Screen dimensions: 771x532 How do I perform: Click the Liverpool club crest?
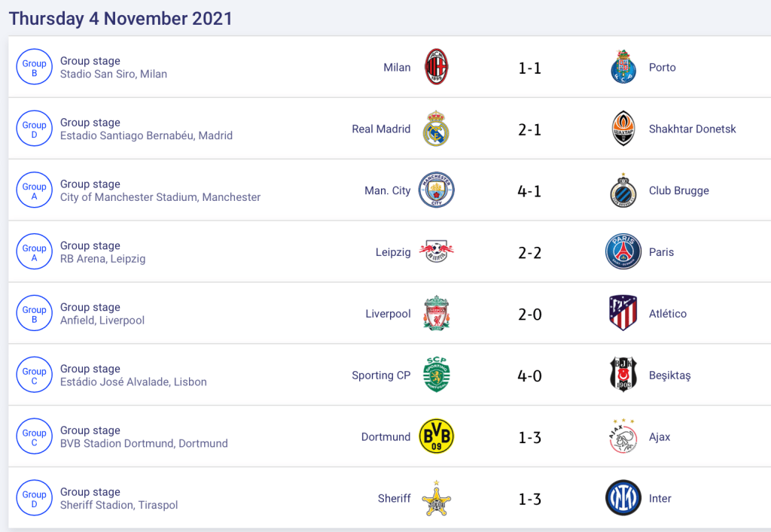point(437,314)
